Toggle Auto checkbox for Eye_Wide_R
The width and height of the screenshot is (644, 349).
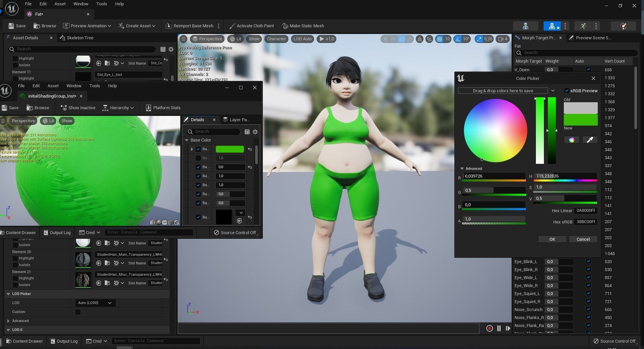(x=588, y=285)
